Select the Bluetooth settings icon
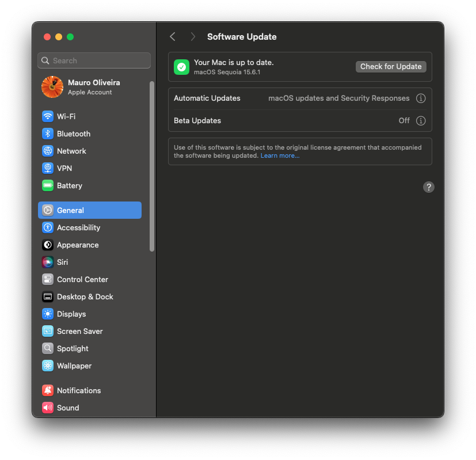Image resolution: width=476 pixels, height=460 pixels. (47, 134)
